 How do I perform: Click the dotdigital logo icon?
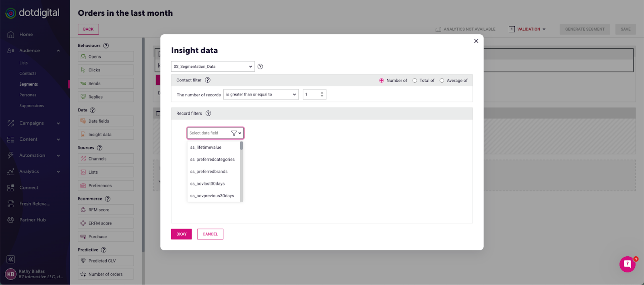[11, 13]
